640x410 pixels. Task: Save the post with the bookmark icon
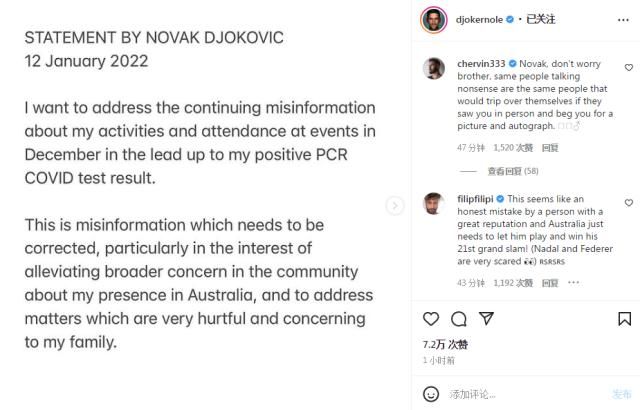(x=624, y=319)
